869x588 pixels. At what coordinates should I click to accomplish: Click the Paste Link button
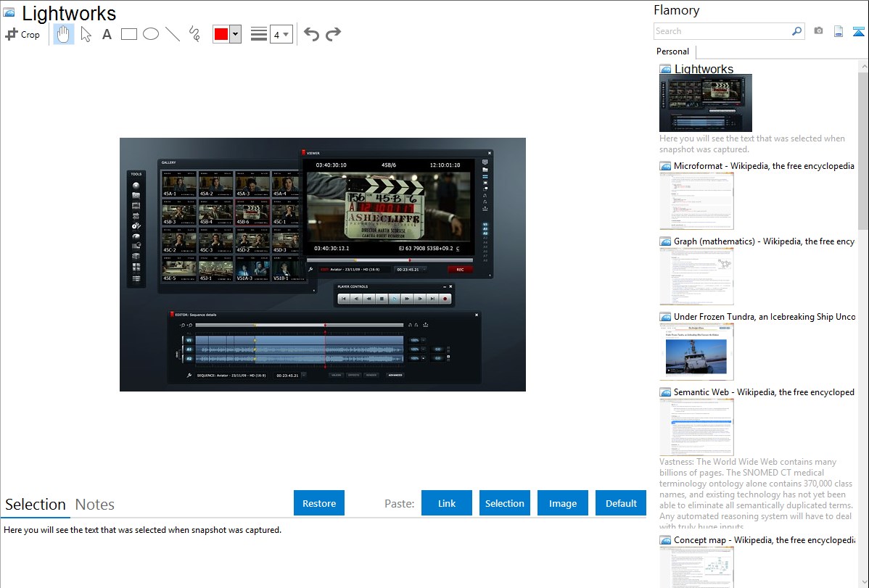[446, 503]
